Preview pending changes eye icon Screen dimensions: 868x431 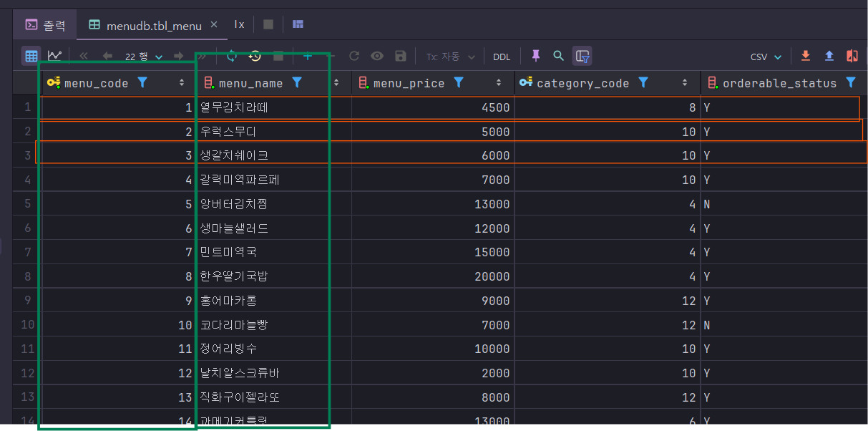tap(377, 56)
